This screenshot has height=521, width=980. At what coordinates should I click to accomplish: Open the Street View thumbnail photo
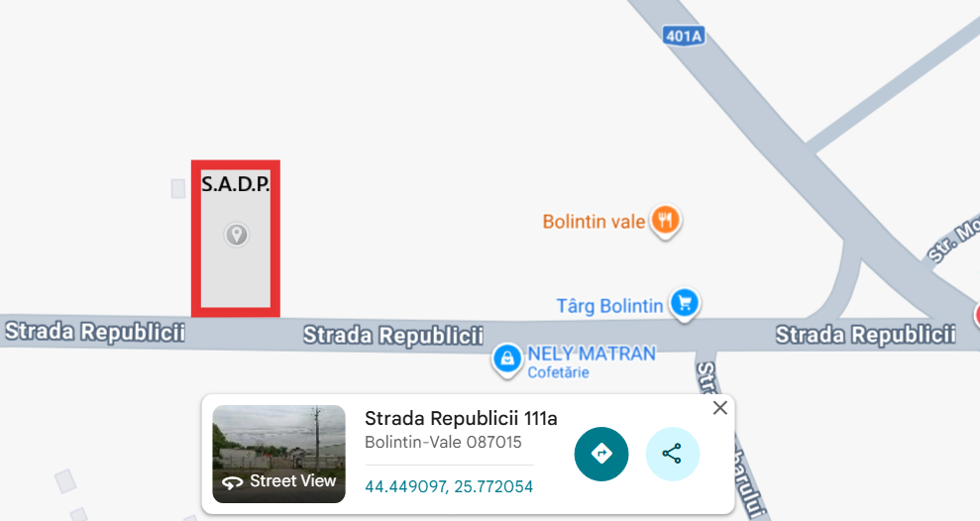[x=278, y=455]
